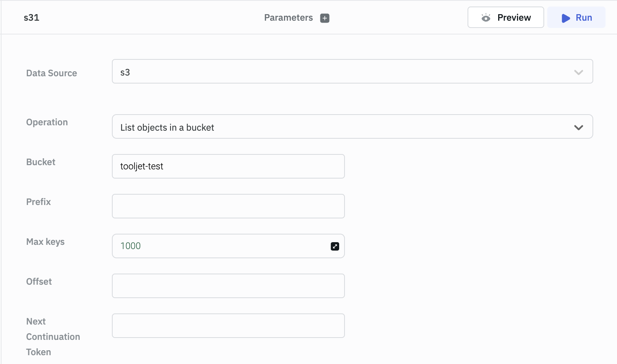Click the Operation label text

47,122
